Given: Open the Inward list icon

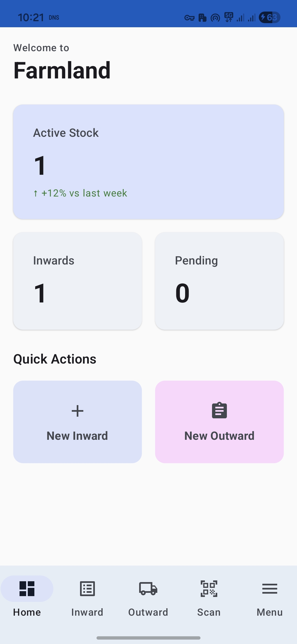Looking at the screenshot, I should [87, 589].
